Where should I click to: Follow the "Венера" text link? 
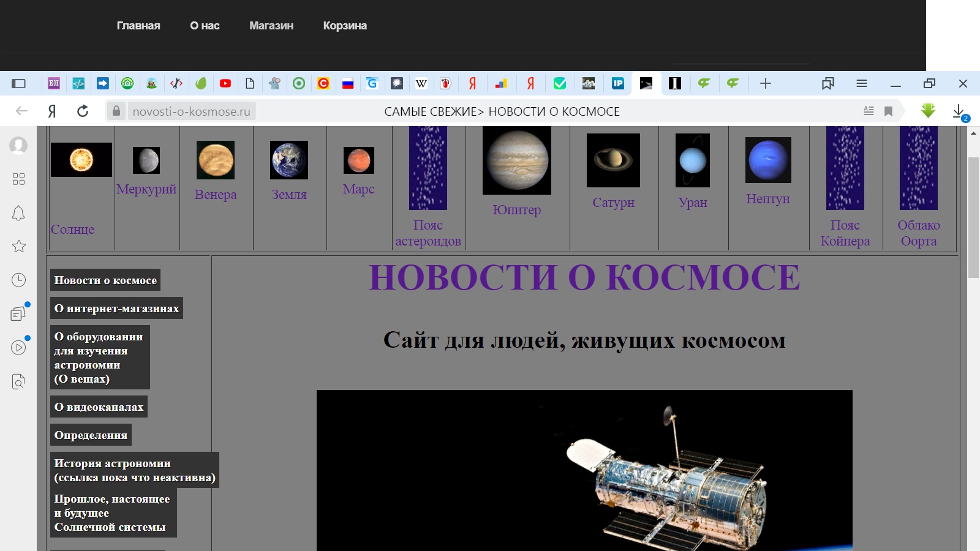pos(216,195)
